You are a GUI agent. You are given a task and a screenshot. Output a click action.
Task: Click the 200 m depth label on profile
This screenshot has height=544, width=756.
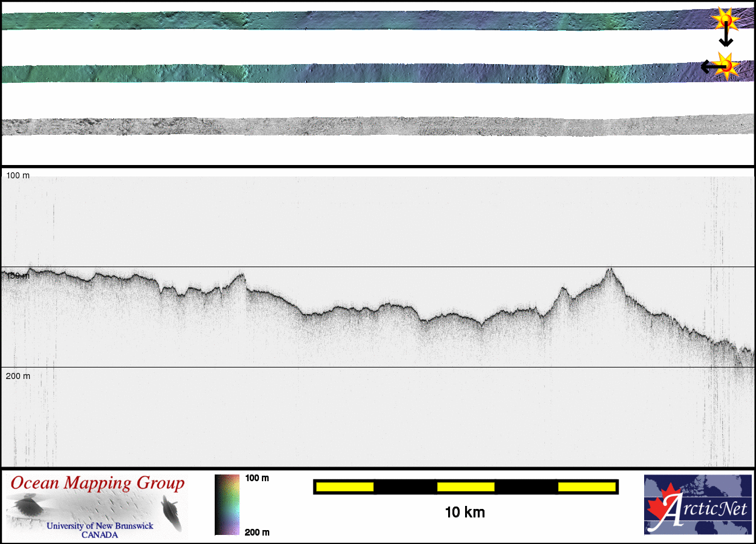(18, 376)
